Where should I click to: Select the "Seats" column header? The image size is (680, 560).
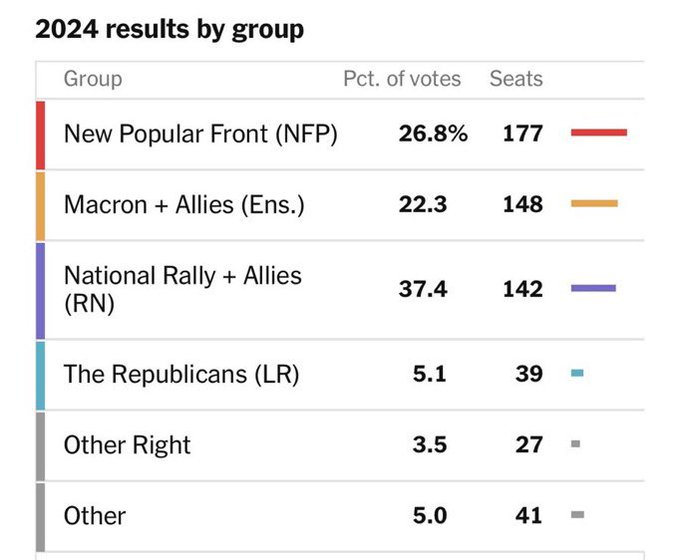516,79
